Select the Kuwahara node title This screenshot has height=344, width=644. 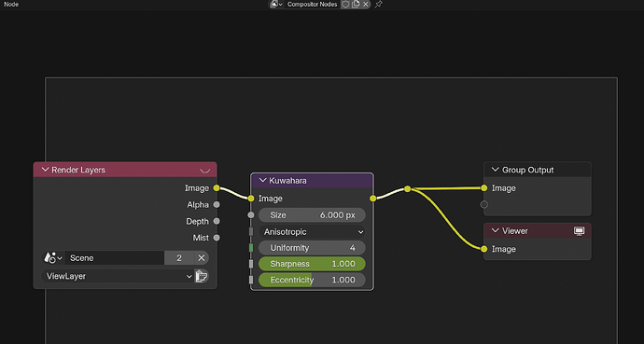coord(287,181)
